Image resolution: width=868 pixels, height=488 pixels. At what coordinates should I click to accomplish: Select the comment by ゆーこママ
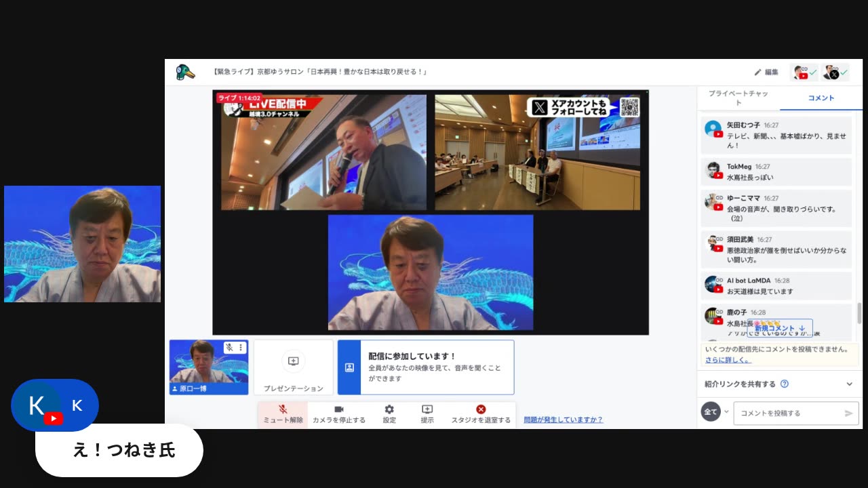pos(776,208)
